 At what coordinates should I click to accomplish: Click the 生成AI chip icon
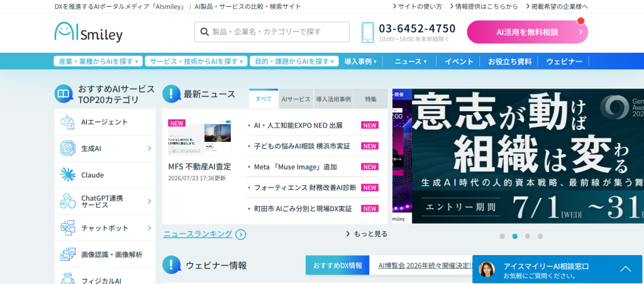coord(68,148)
